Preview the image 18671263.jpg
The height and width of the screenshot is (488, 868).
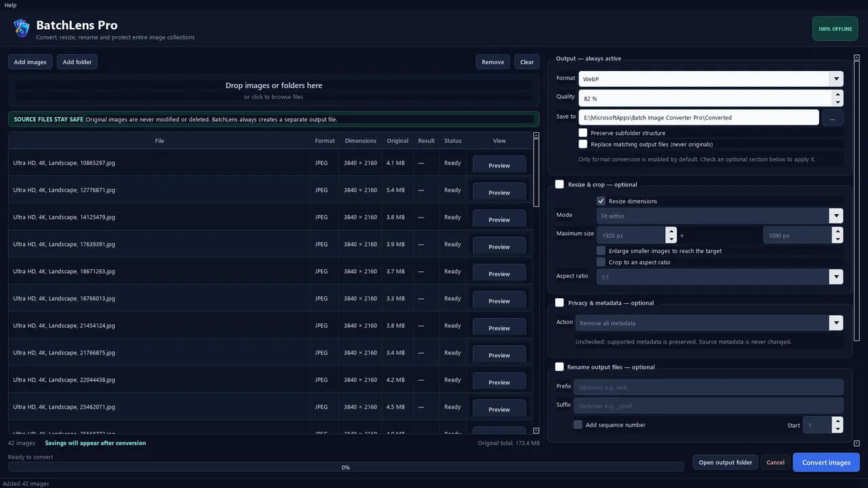click(499, 274)
